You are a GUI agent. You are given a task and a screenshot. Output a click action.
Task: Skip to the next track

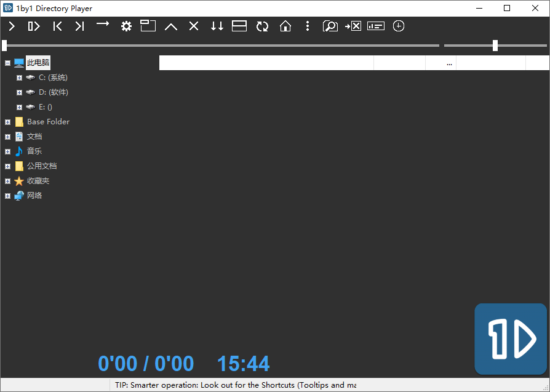pos(79,26)
